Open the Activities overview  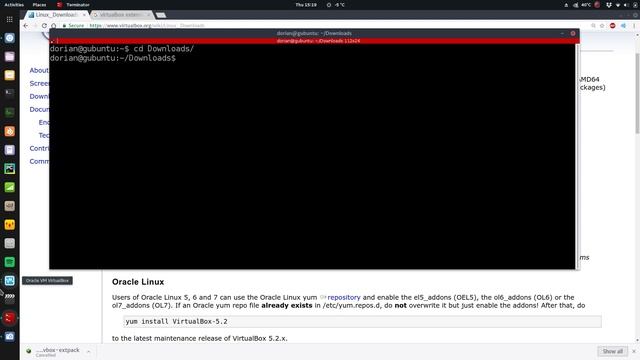coord(14,5)
